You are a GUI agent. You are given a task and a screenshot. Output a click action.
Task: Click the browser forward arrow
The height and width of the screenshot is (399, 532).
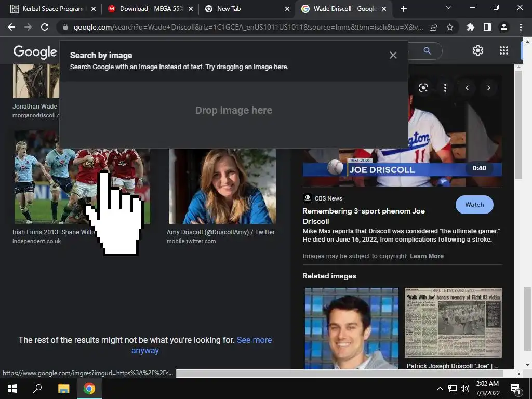tap(28, 27)
